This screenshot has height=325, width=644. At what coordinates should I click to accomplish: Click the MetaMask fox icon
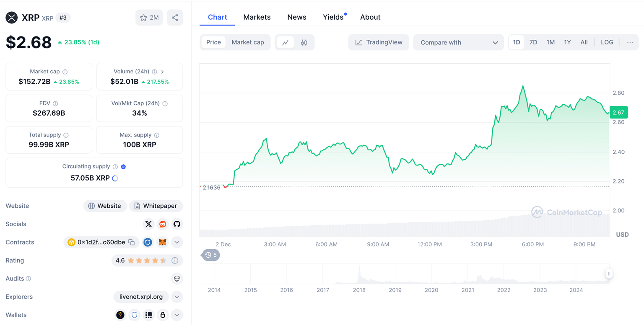click(x=162, y=242)
